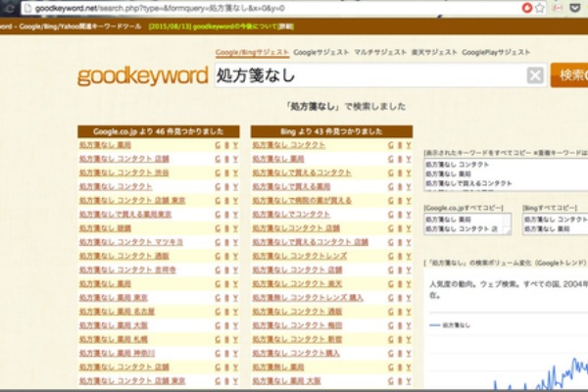Open the 処方箋なし 薬局 神奈川 keyword link
The width and height of the screenshot is (588, 392).
pos(117,354)
